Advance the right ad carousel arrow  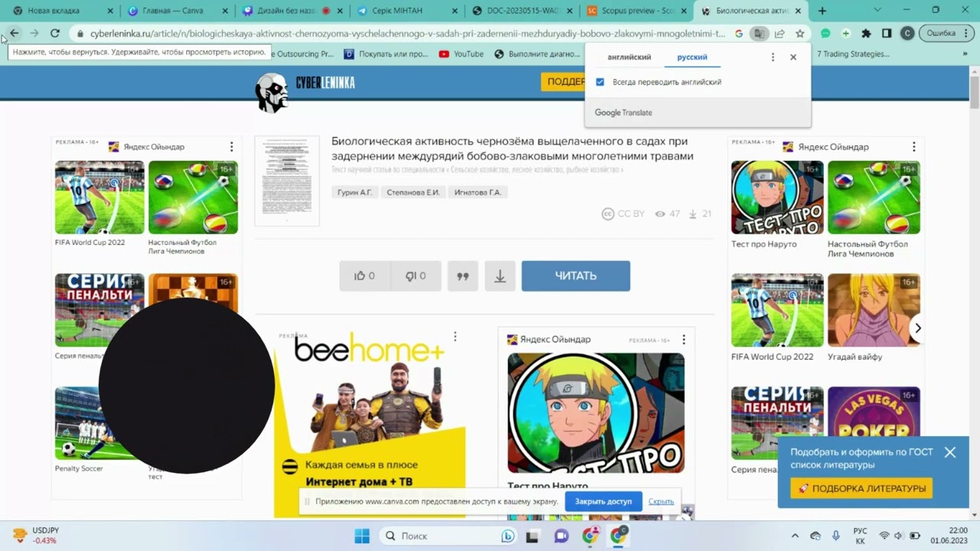[917, 328]
